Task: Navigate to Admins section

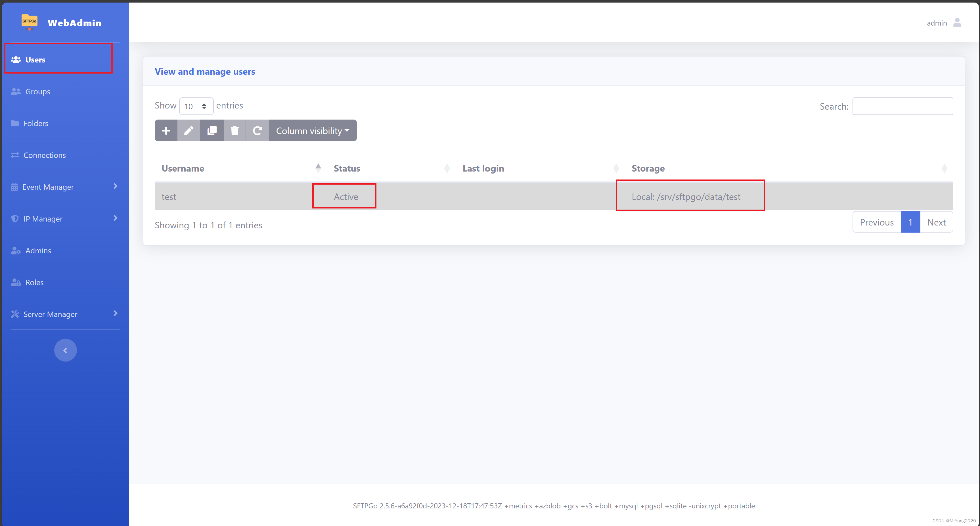Action: (37, 250)
